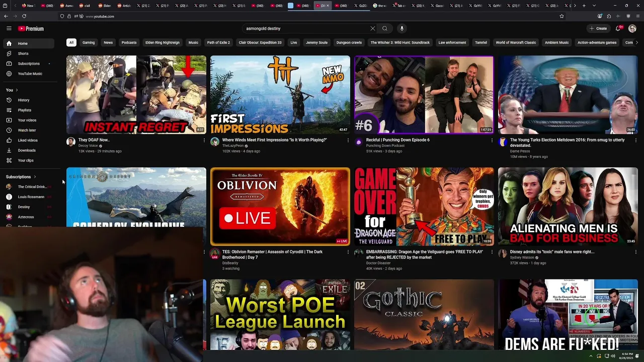Start voice search with microphone icon

point(401,29)
